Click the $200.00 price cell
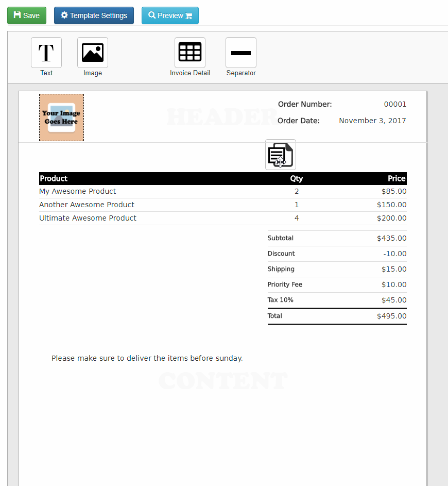Image resolution: width=448 pixels, height=486 pixels. (392, 218)
